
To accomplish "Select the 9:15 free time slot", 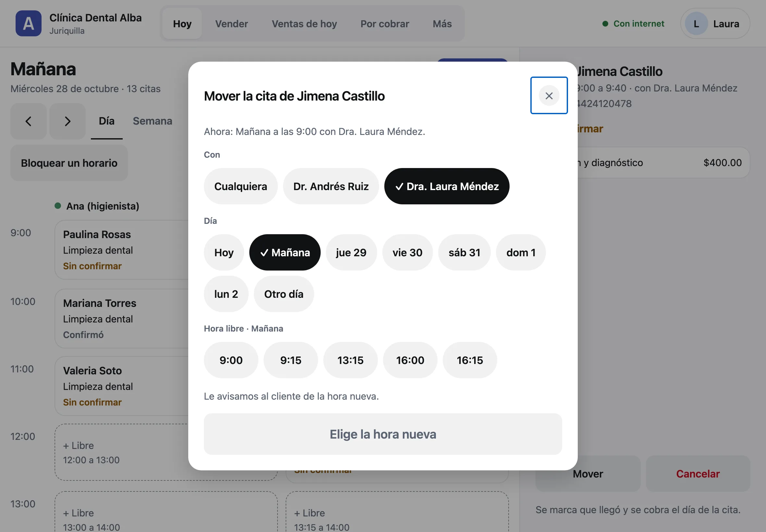I will click(x=290, y=360).
